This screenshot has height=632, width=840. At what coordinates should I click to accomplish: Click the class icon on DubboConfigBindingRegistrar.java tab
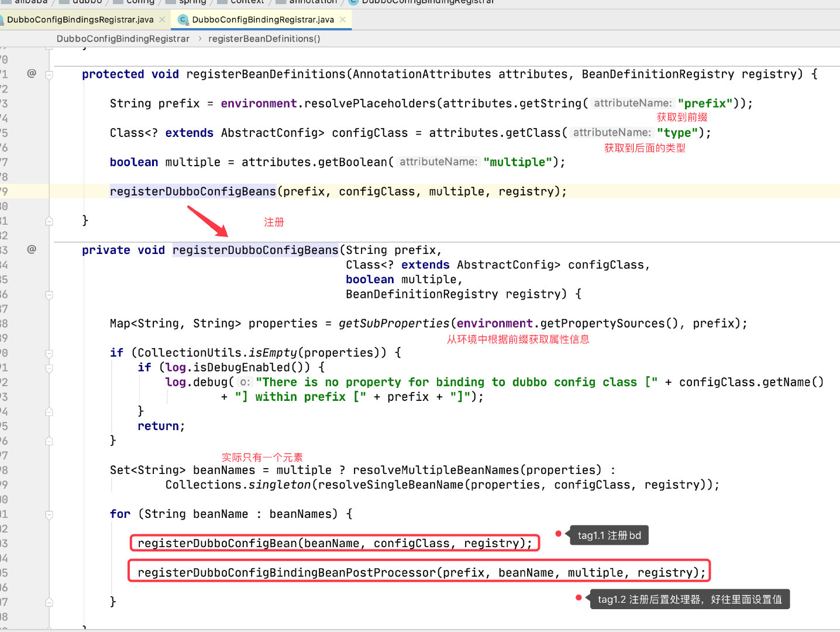pyautogui.click(x=183, y=20)
